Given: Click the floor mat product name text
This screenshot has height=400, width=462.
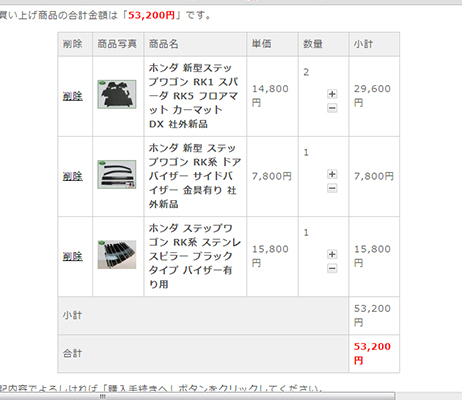Looking at the screenshot, I should pyautogui.click(x=193, y=96).
